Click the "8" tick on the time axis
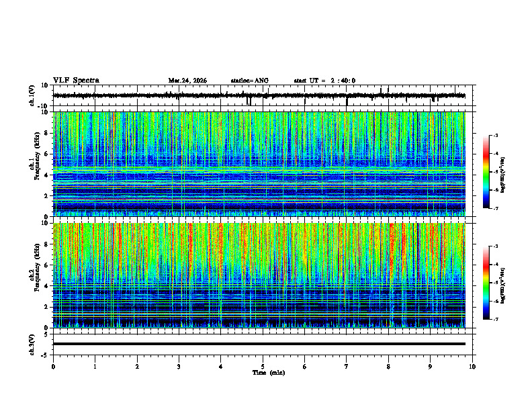532x411 pixels. coord(388,367)
